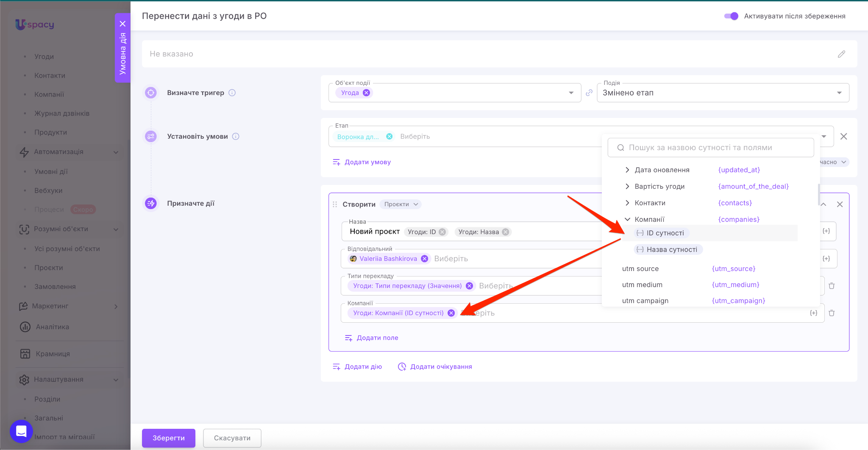Screen dimensions: 868x450
Task: Collapse the Компанії tree item
Action: (627, 219)
